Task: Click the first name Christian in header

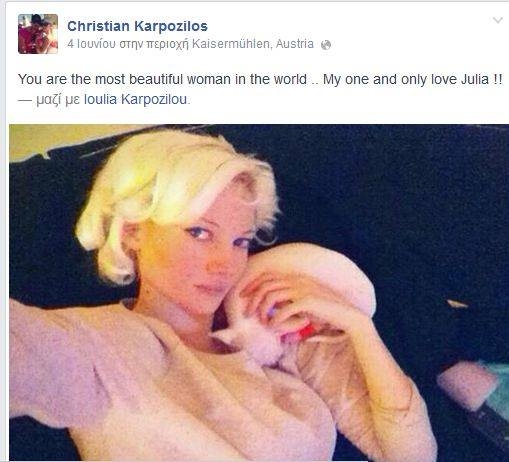Action: [98, 26]
